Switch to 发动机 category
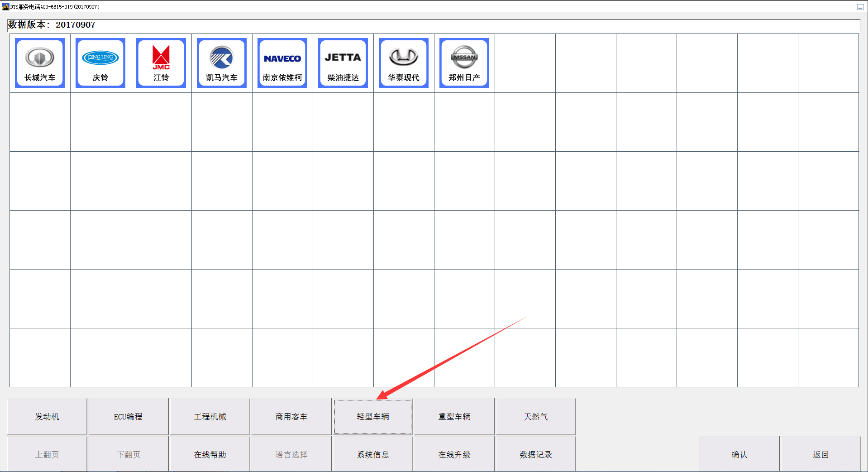Viewport: 868px width, 472px height. [x=47, y=417]
